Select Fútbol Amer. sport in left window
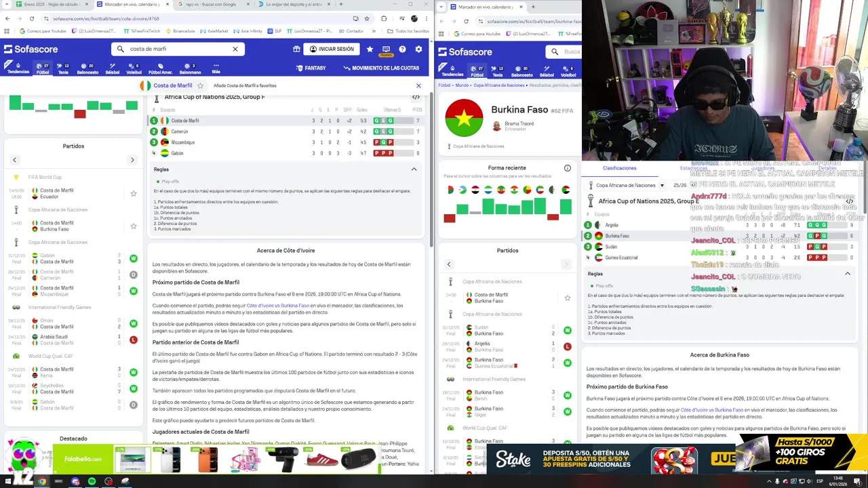 click(x=160, y=68)
